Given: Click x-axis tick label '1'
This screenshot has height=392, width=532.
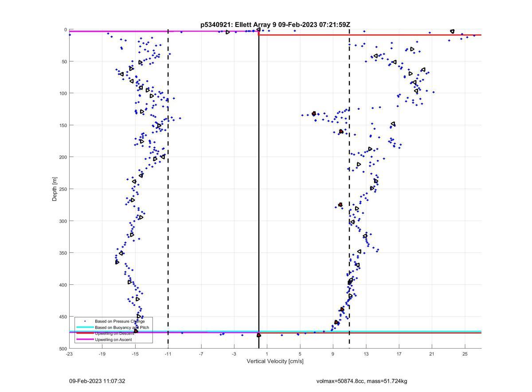Looking at the screenshot, I should (267, 354).
